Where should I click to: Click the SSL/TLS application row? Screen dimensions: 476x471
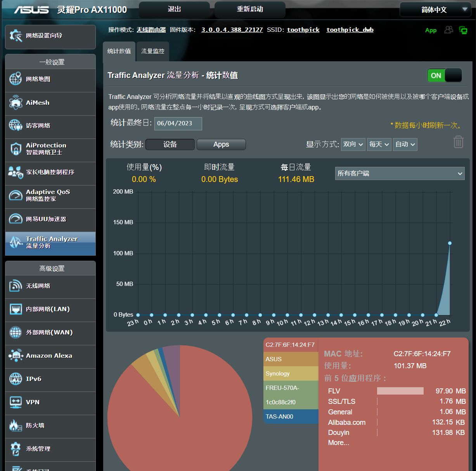pos(396,402)
